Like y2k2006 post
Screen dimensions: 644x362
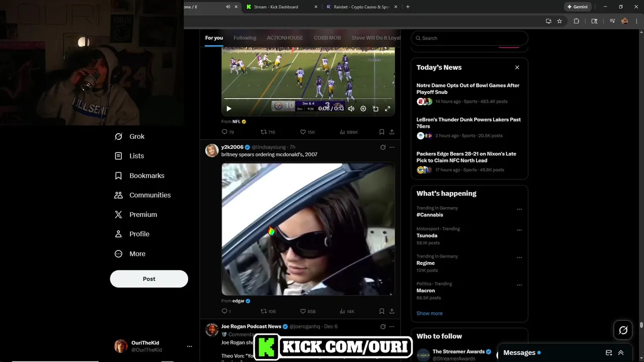(x=307, y=311)
